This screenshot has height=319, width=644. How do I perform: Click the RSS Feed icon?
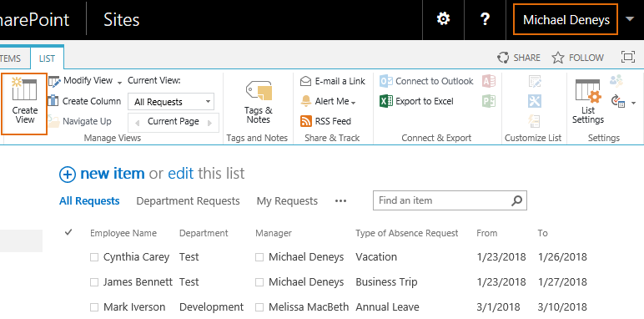306,121
